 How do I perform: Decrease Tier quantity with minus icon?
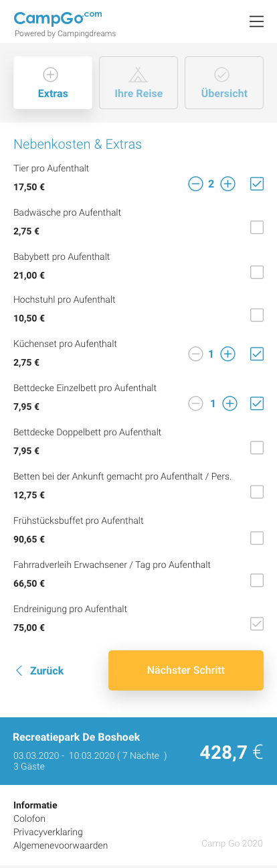click(195, 184)
